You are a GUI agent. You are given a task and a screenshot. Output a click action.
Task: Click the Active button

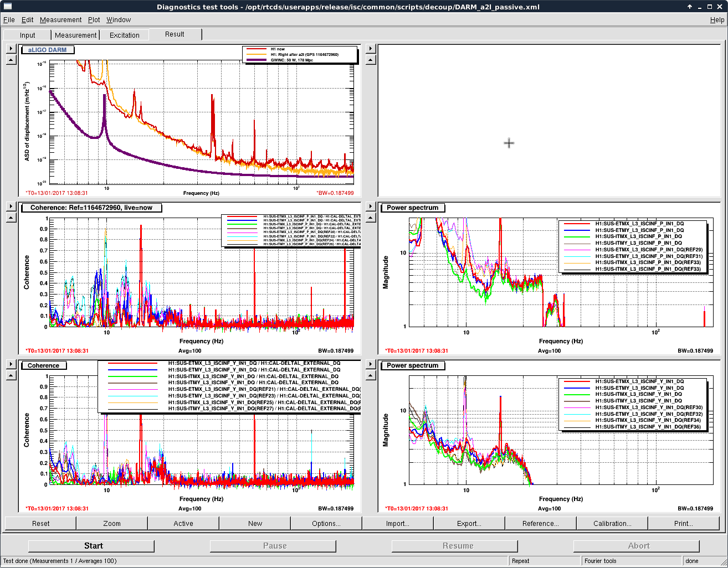[183, 523]
